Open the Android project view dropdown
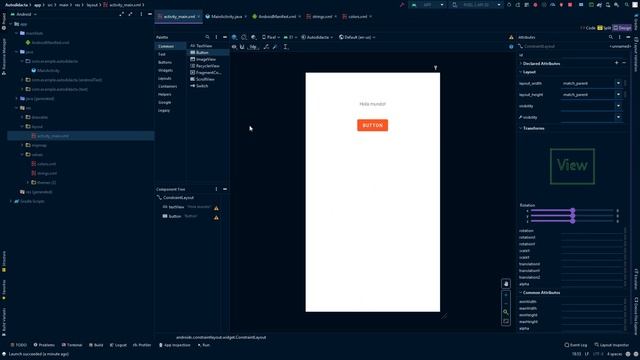The height and width of the screenshot is (360, 640). tap(24, 14)
